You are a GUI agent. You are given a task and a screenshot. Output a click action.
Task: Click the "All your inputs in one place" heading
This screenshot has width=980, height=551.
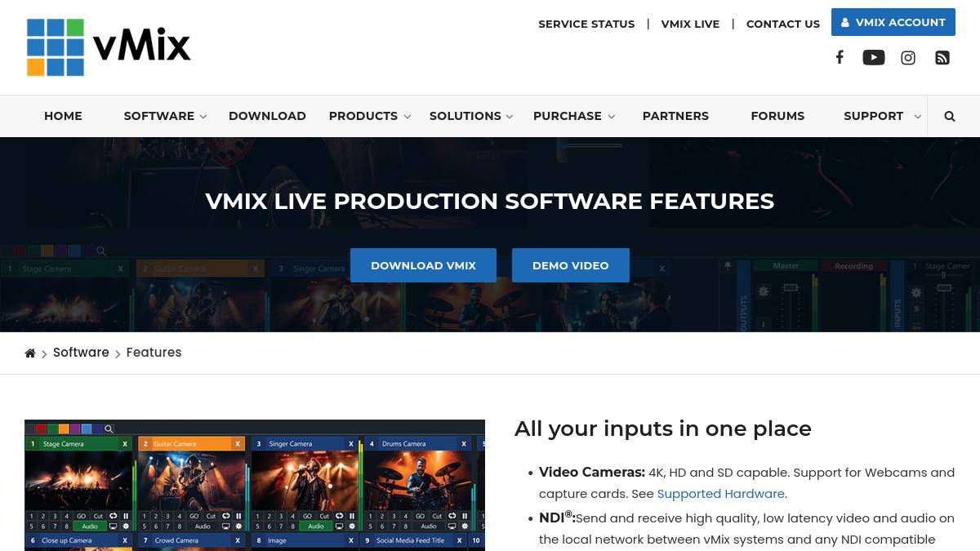pyautogui.click(x=663, y=429)
